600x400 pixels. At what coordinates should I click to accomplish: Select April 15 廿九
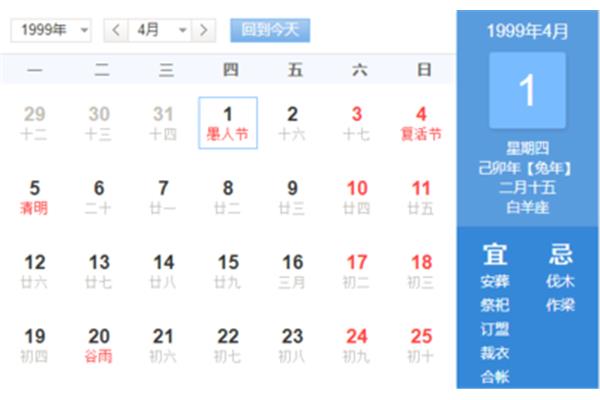(228, 271)
